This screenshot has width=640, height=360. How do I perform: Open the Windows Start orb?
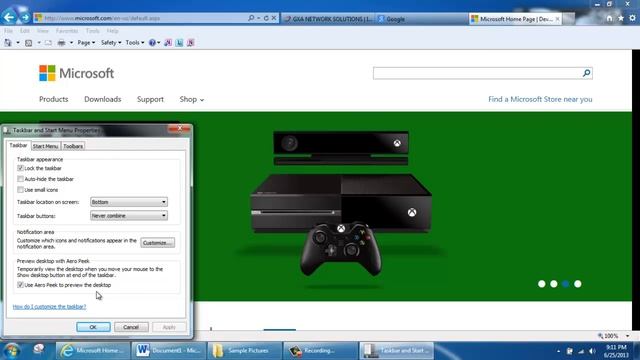coord(11,351)
